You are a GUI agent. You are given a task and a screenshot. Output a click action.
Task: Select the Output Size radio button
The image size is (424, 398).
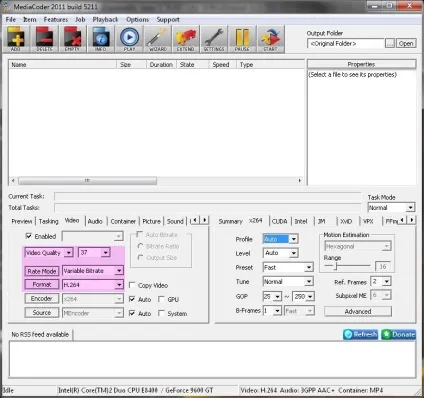140,257
